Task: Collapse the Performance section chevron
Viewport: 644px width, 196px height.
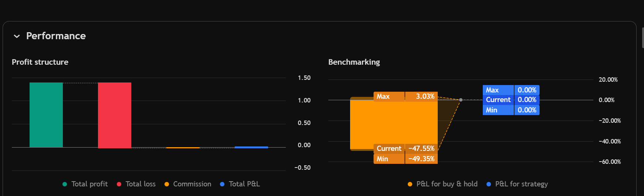Action: click(17, 36)
